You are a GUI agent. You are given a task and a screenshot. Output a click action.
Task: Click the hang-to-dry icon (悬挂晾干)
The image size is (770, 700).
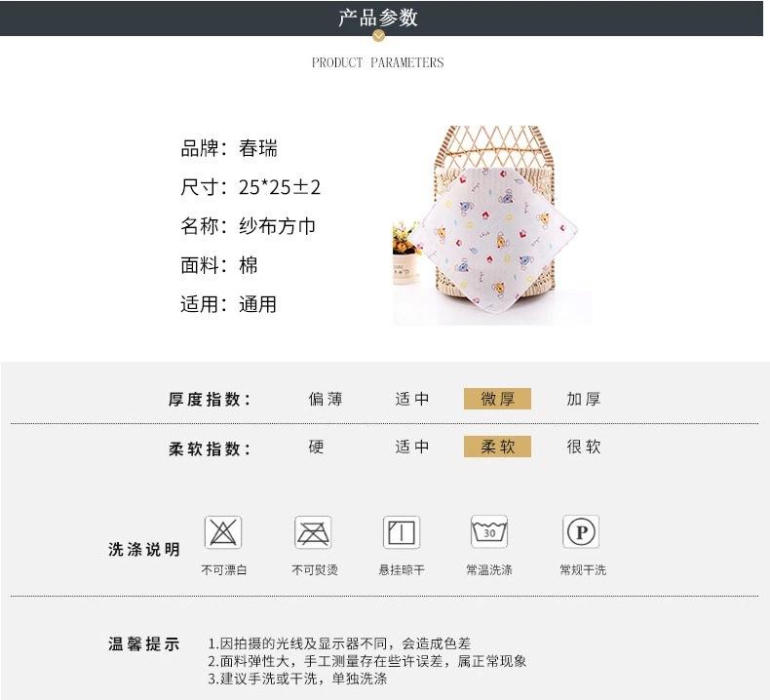point(402,532)
